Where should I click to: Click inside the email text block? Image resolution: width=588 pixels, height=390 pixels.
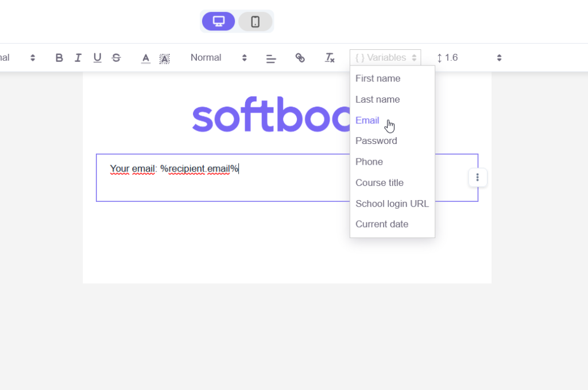coord(223,178)
